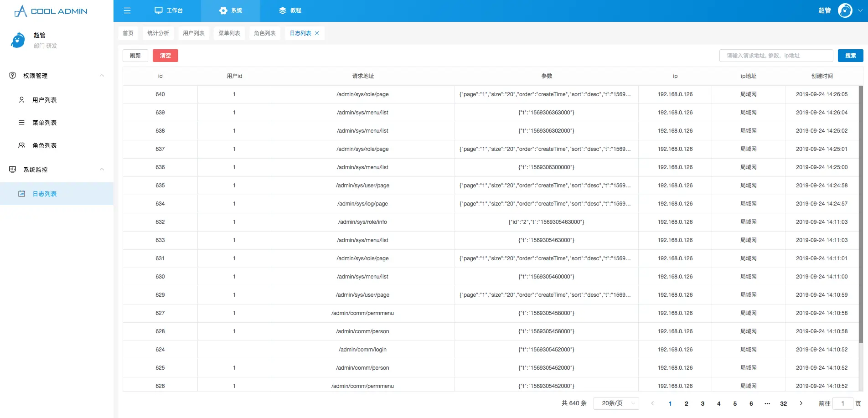Click the Cool Admin logo icon
This screenshot has height=418, width=868.
pyautogui.click(x=21, y=11)
